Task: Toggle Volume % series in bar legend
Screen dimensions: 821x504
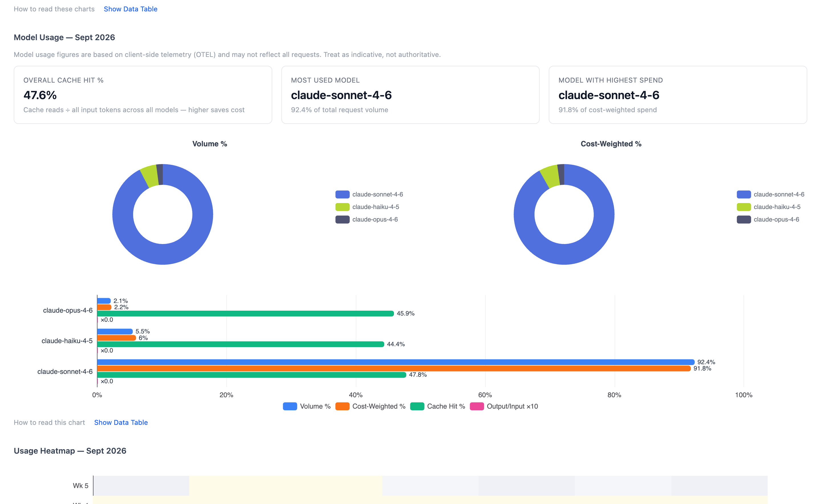Action: (x=306, y=406)
